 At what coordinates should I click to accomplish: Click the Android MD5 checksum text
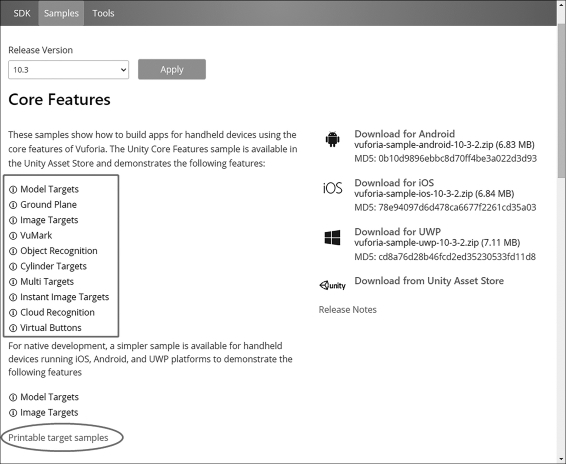445,159
